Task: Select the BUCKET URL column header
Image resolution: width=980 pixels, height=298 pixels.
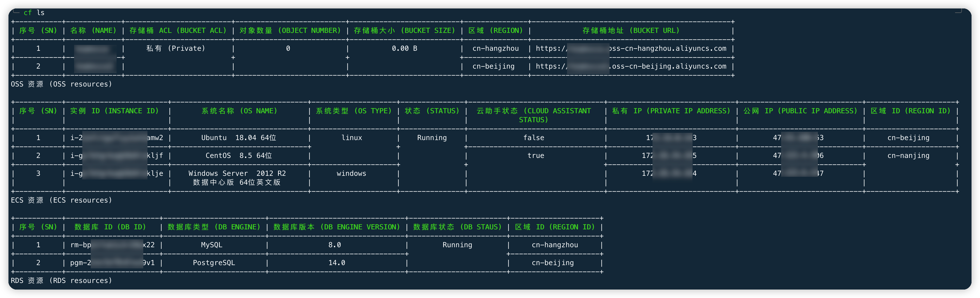Action: 631,30
